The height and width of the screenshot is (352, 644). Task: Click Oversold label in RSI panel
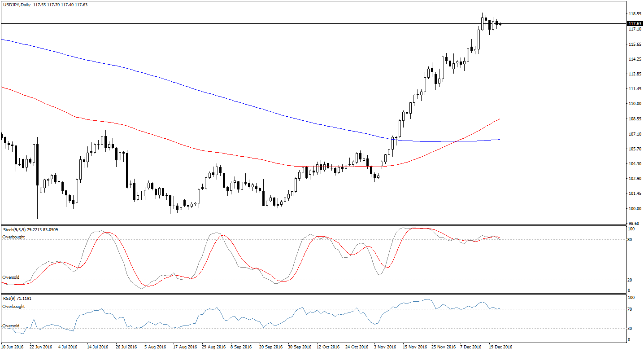coord(11,326)
